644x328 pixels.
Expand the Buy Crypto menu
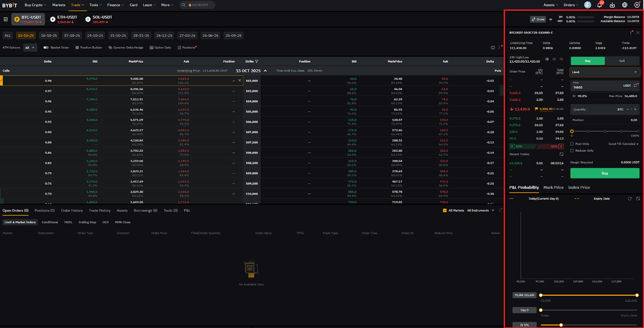(35, 5)
